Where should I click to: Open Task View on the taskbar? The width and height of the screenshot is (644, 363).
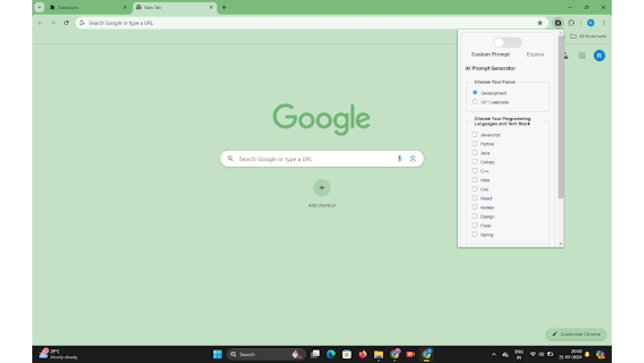(315, 354)
